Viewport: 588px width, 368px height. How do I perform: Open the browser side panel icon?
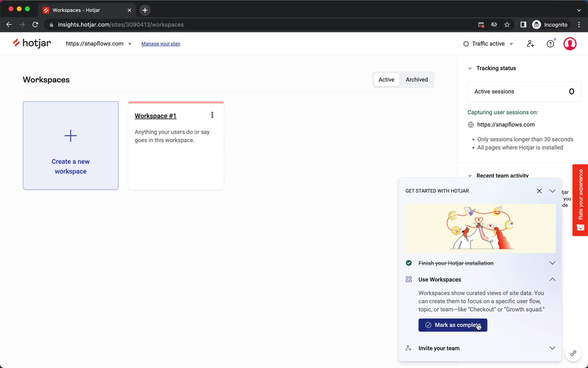click(x=523, y=25)
